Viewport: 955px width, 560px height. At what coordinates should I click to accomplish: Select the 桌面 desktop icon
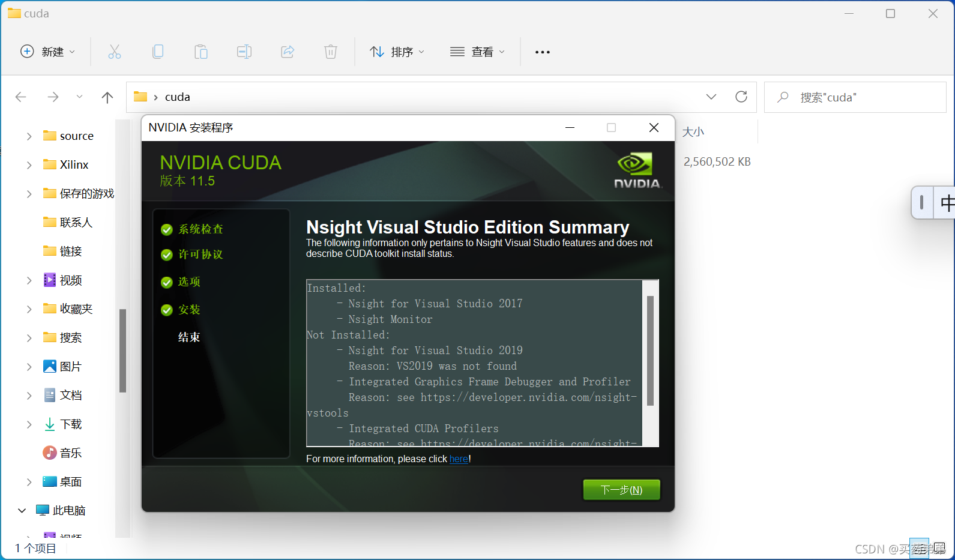pos(50,481)
